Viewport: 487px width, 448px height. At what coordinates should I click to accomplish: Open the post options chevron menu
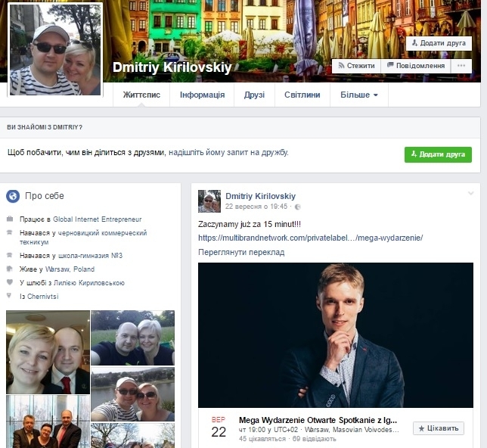pos(470,194)
